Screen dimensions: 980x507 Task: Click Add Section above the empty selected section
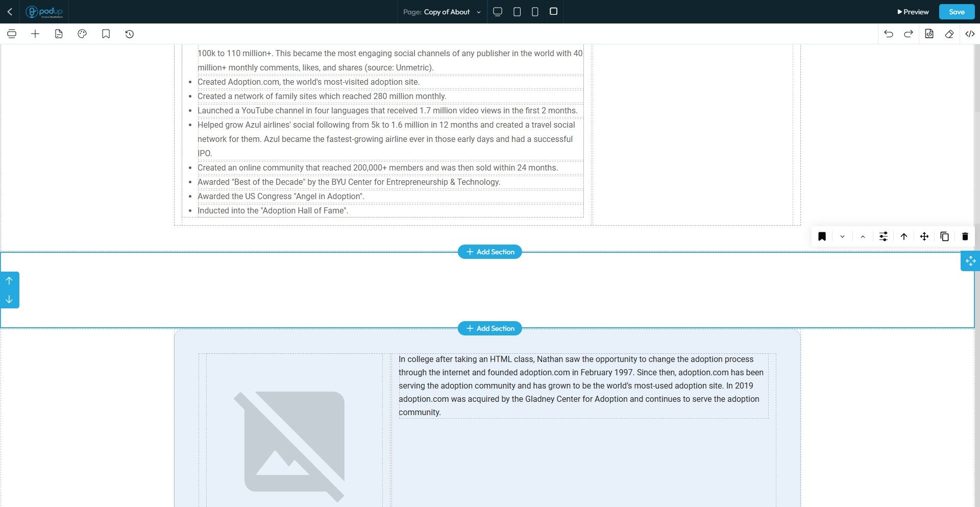point(490,252)
